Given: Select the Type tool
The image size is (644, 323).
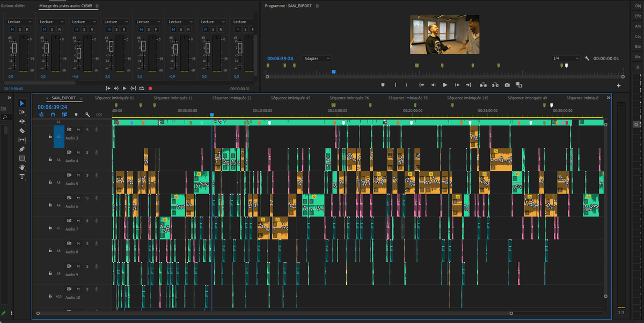Looking at the screenshot, I should 22,176.
